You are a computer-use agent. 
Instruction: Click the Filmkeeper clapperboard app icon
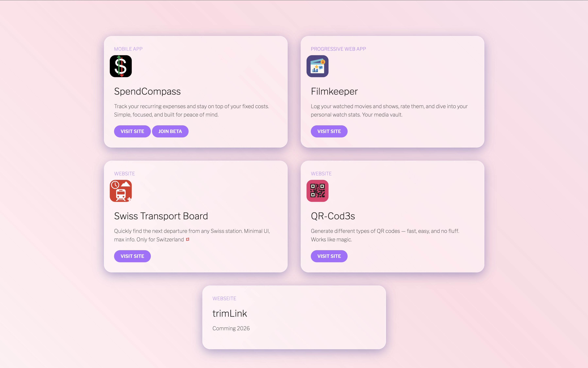[x=317, y=66]
